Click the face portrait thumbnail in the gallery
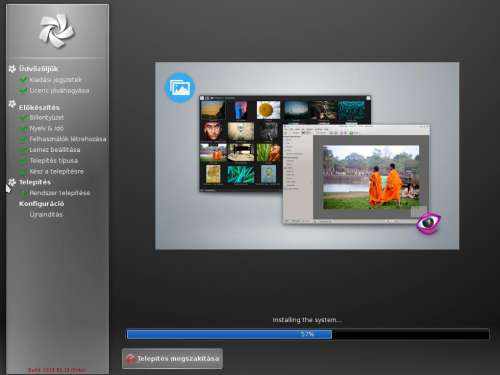Screen dimensions: 500x375 pos(212,131)
